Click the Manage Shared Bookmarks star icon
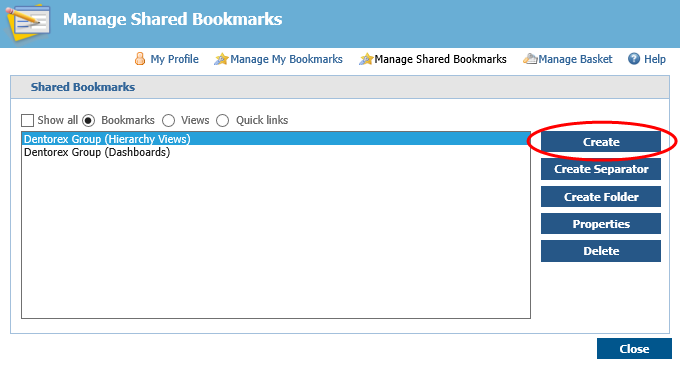 366,59
